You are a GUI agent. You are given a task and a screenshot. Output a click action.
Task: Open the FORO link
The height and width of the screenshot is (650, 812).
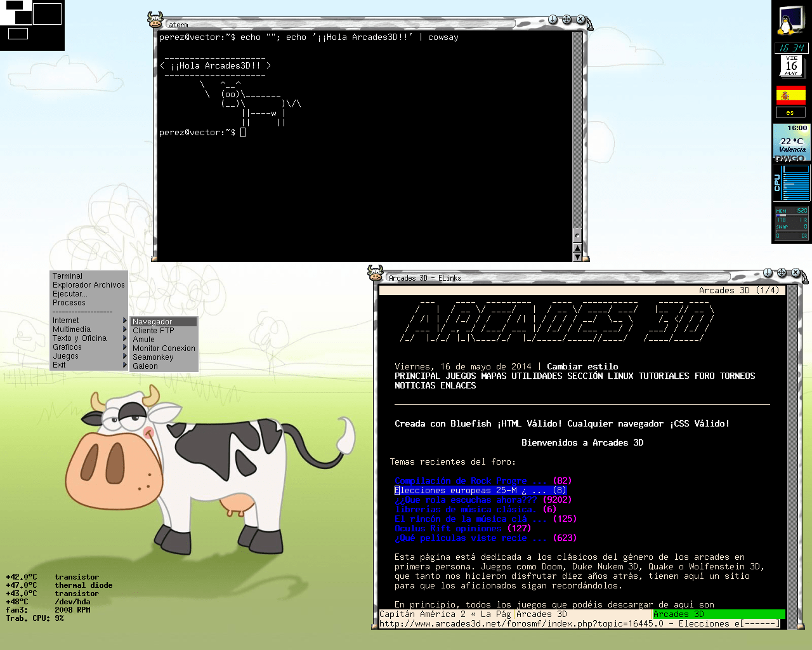click(704, 376)
